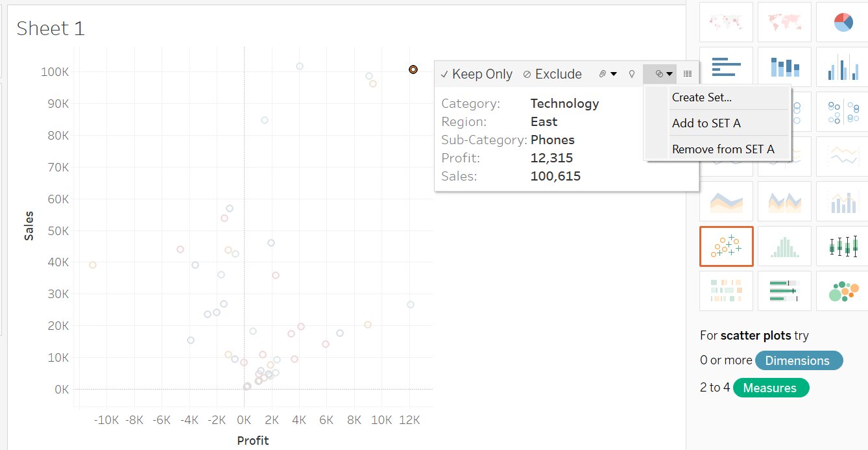Click the symbol map chart thumbnail
Image resolution: width=868 pixels, height=450 pixels.
tap(726, 23)
